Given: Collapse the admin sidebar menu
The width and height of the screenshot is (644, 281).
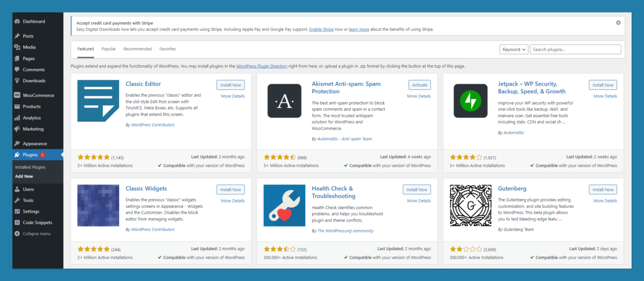Looking at the screenshot, I should click(36, 234).
